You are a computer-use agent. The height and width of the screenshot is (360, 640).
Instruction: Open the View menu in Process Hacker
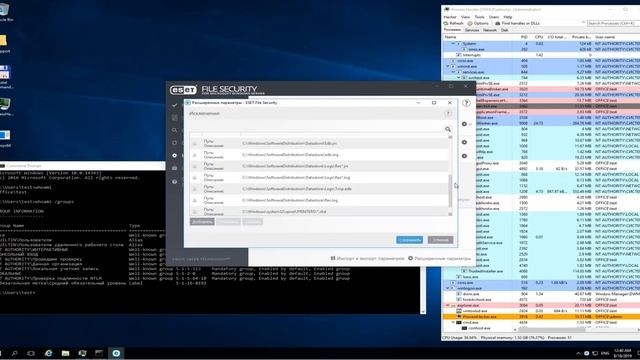pyautogui.click(x=465, y=17)
